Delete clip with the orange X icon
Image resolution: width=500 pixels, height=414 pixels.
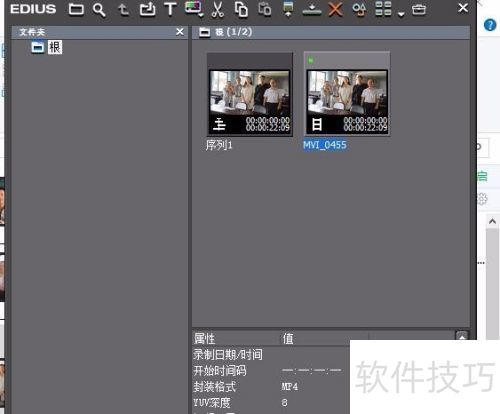click(x=335, y=9)
